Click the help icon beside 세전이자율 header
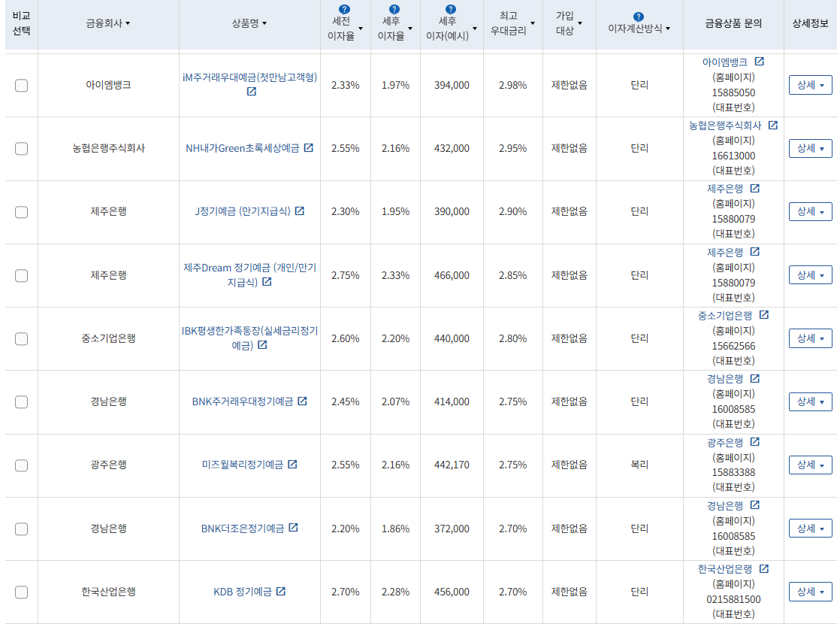Viewport: 840px width, 624px height. [x=345, y=9]
